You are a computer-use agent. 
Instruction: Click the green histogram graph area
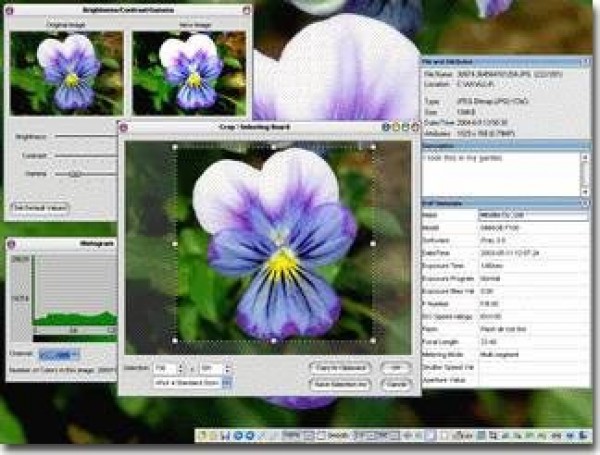[x=75, y=291]
